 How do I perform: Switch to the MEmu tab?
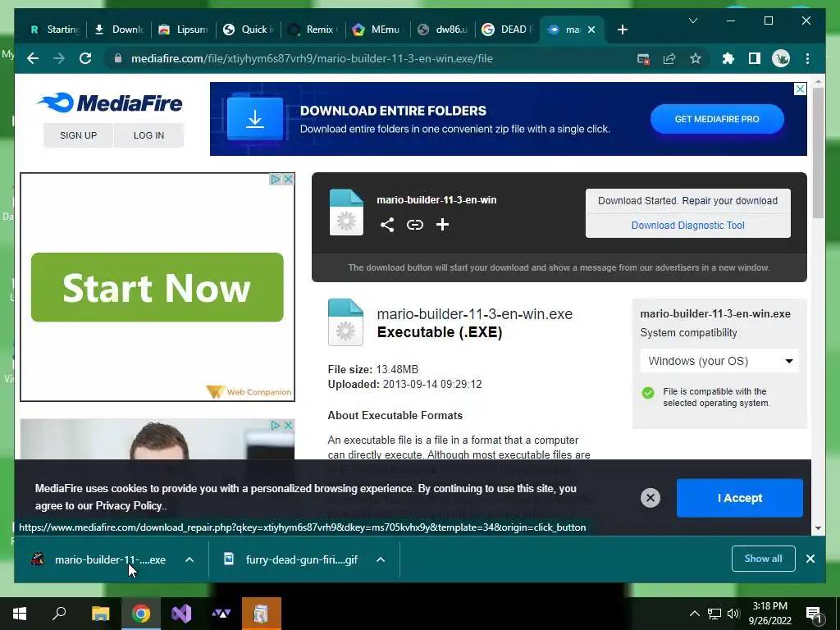pos(377,30)
